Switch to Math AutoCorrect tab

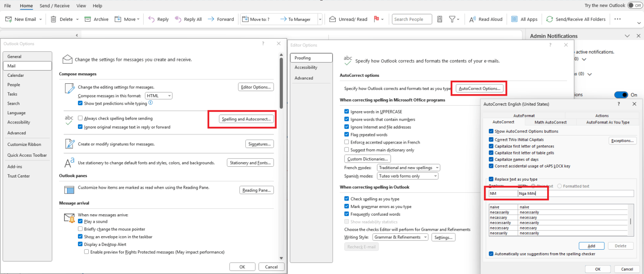pyautogui.click(x=551, y=122)
